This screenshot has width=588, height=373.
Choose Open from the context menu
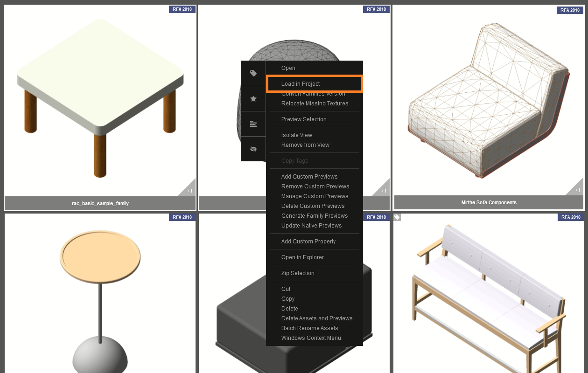[288, 68]
